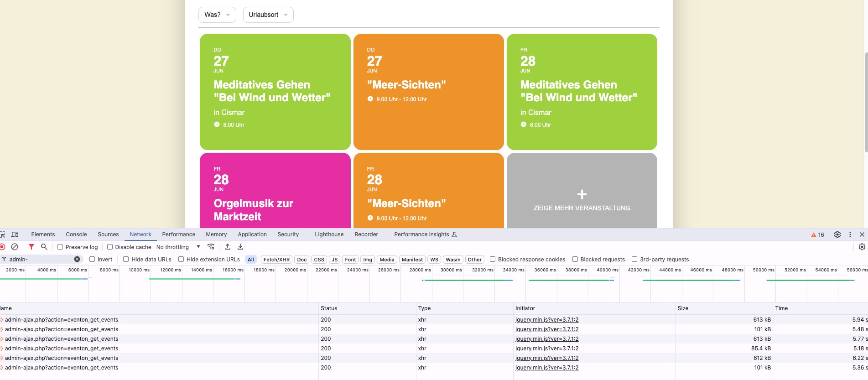
Task: Export HAR file download icon
Action: tap(240, 247)
